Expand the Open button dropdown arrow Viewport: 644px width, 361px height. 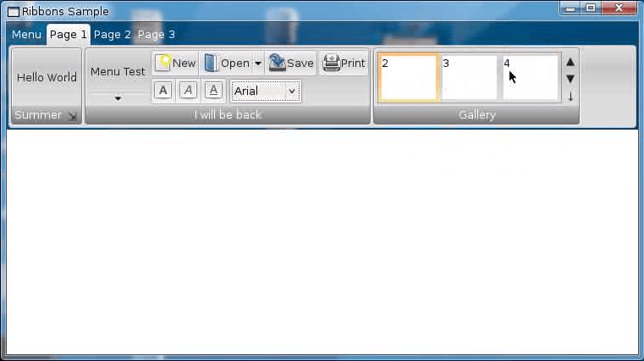[x=257, y=64]
